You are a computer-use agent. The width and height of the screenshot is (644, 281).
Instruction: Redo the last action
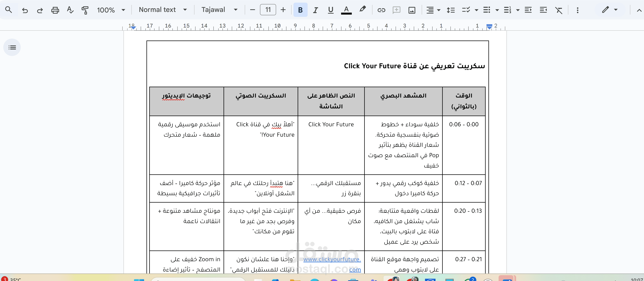[40, 10]
